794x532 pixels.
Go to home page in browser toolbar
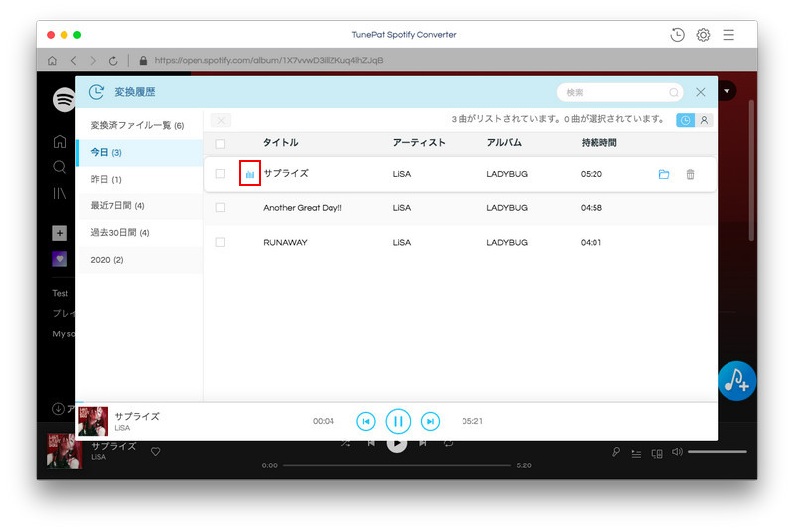coord(52,61)
